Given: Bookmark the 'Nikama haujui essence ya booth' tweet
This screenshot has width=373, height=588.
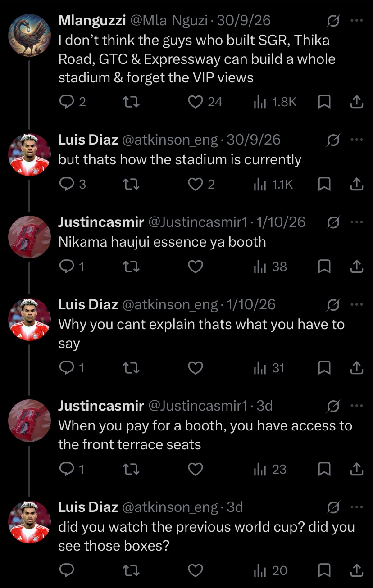Looking at the screenshot, I should point(324,267).
